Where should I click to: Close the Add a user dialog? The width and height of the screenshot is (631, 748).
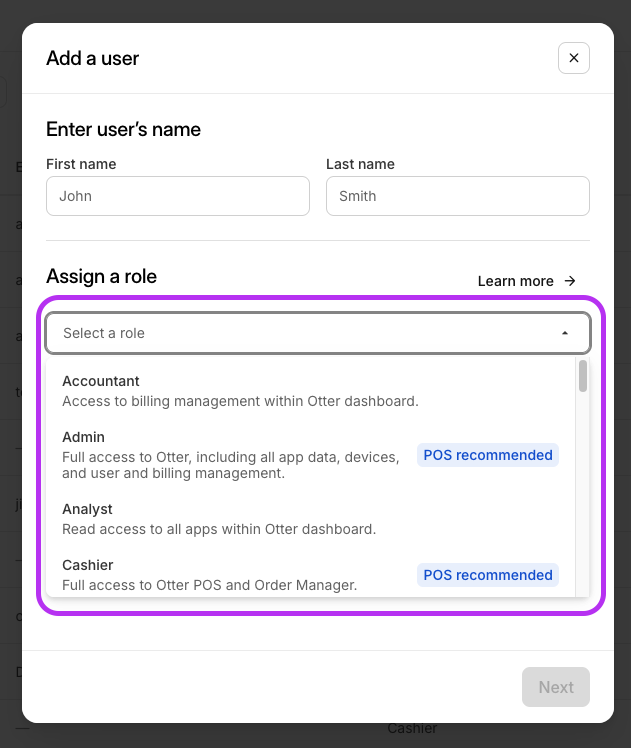574,58
